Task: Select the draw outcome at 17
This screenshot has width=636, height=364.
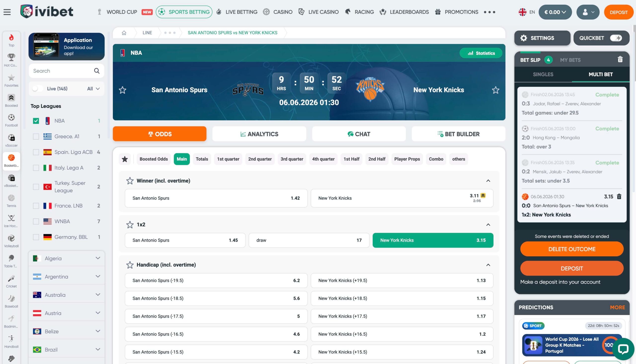Action: point(309,240)
